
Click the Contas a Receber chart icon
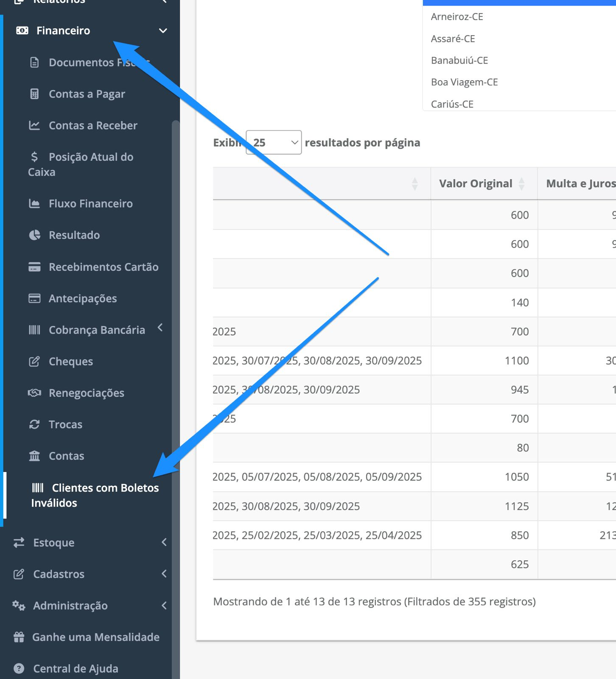tap(34, 125)
